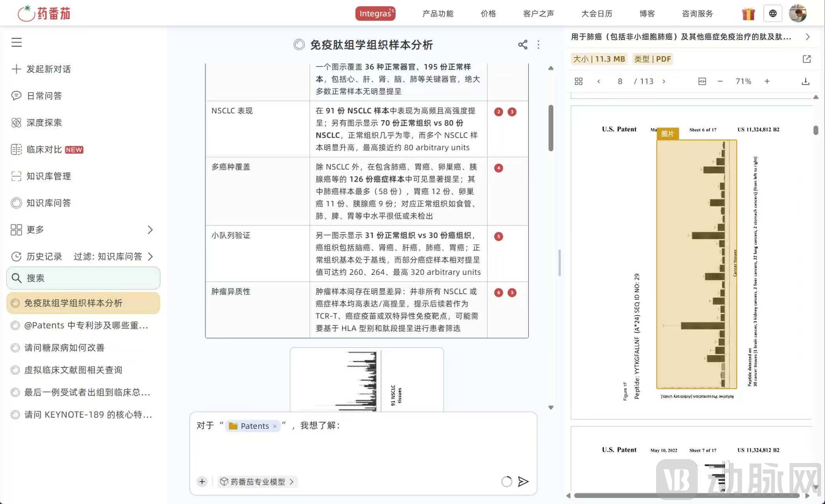
Task: Send the message with the paper-plane icon
Action: click(523, 482)
